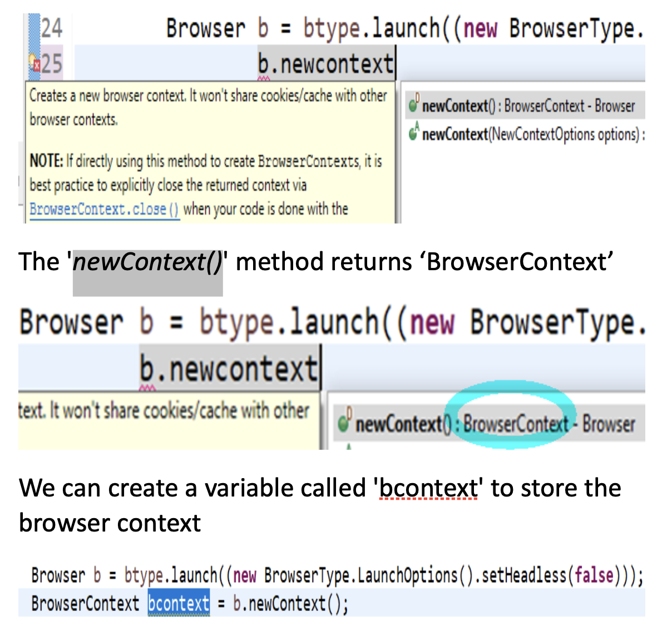Select line number 25 in the editor gutter
The image size is (672, 626).
tap(52, 63)
